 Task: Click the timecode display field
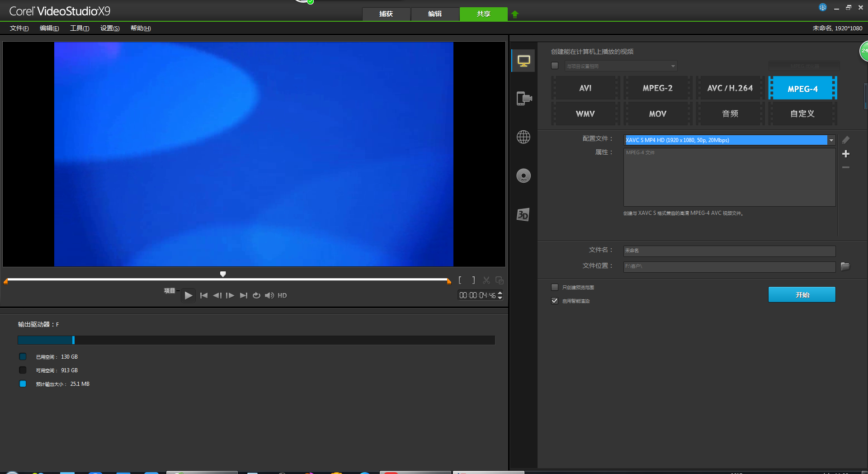click(x=477, y=295)
